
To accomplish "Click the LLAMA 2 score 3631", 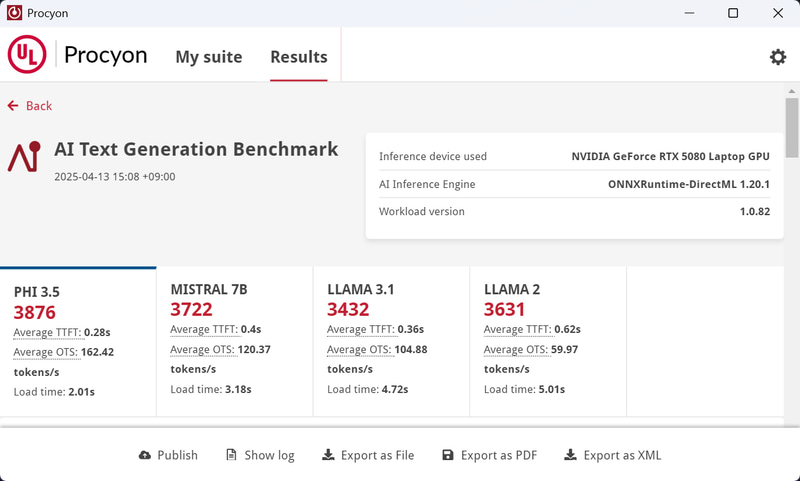I will click(x=505, y=309).
